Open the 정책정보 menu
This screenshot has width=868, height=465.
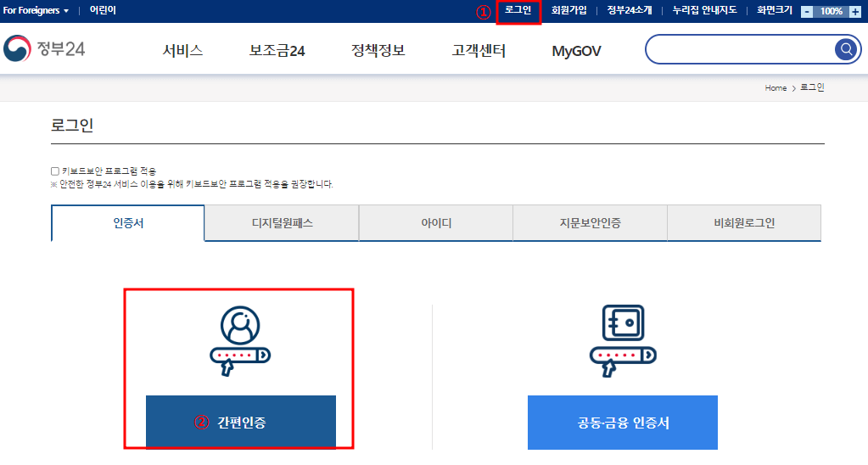(x=378, y=50)
